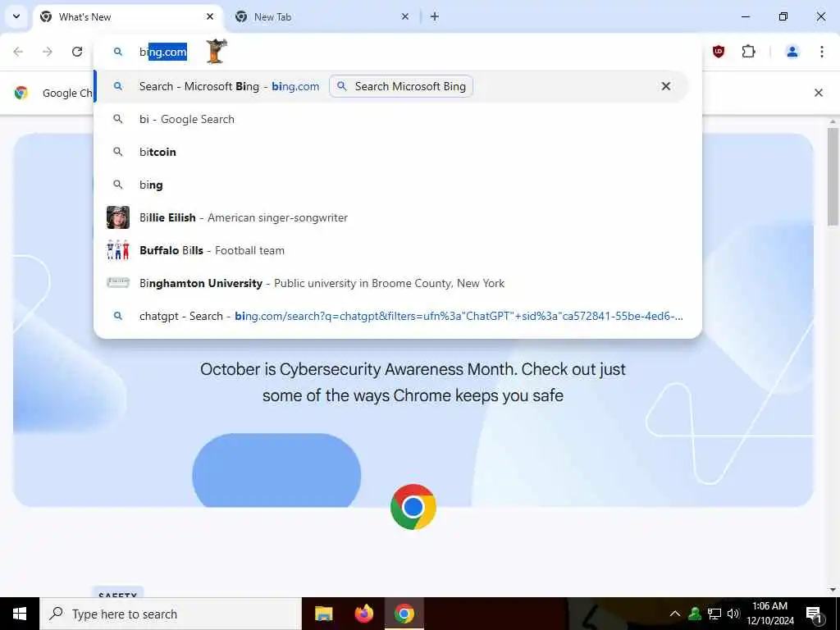This screenshot has width=840, height=630.
Task: Click the Buffalo Bills team thumbnail
Action: (118, 250)
